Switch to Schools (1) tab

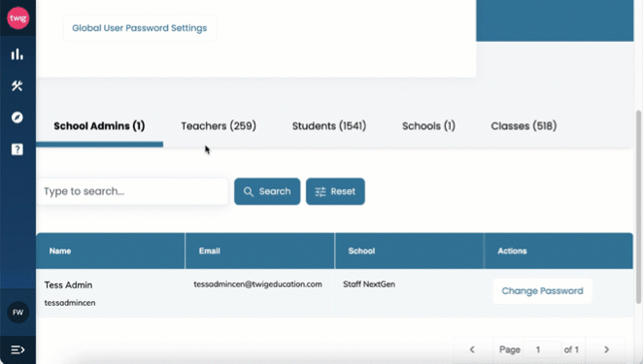tap(428, 126)
